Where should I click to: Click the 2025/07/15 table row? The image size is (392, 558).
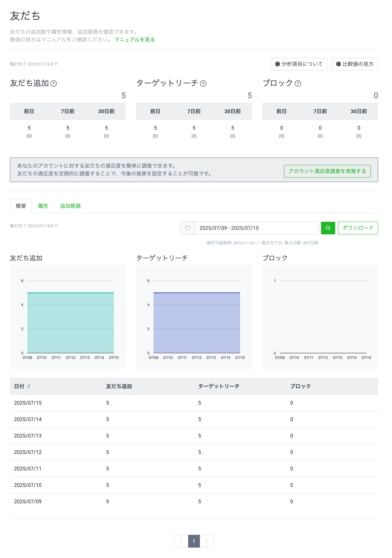(194, 403)
